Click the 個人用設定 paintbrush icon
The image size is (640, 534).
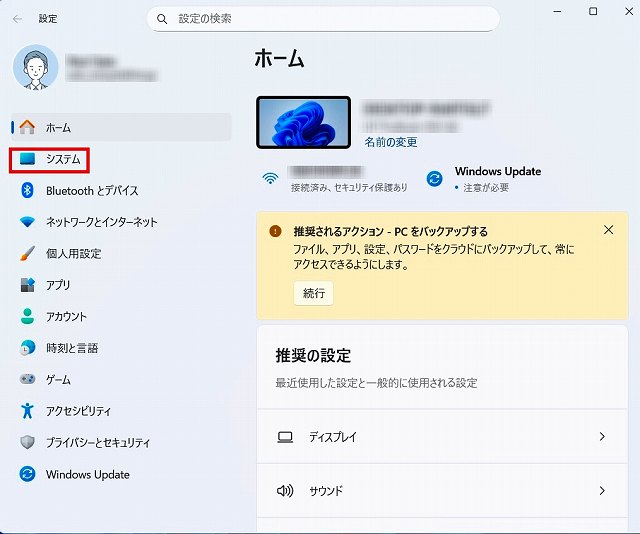pyautogui.click(x=28, y=253)
